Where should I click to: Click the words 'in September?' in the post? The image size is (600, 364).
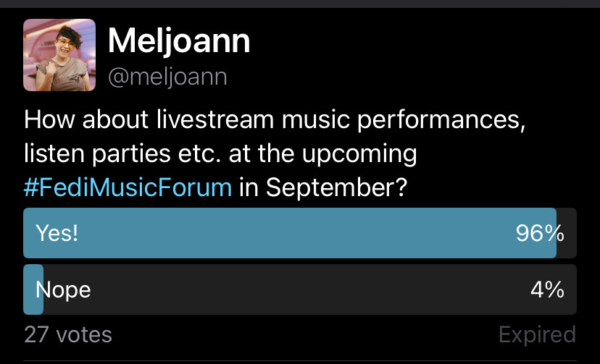(x=323, y=187)
